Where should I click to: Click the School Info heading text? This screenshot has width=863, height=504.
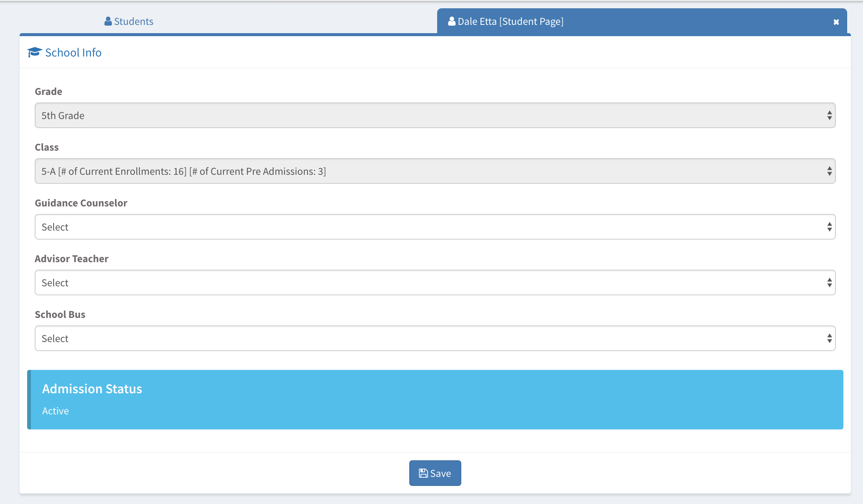73,52
